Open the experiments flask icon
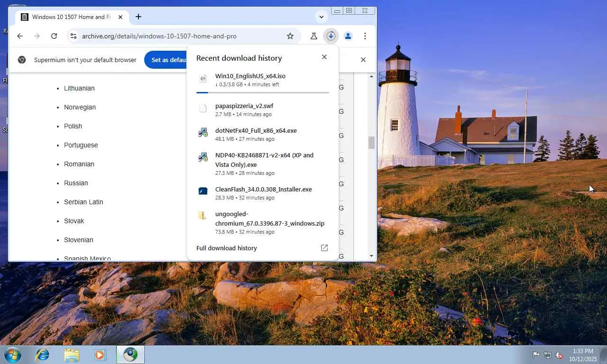Image resolution: width=607 pixels, height=364 pixels. (313, 36)
